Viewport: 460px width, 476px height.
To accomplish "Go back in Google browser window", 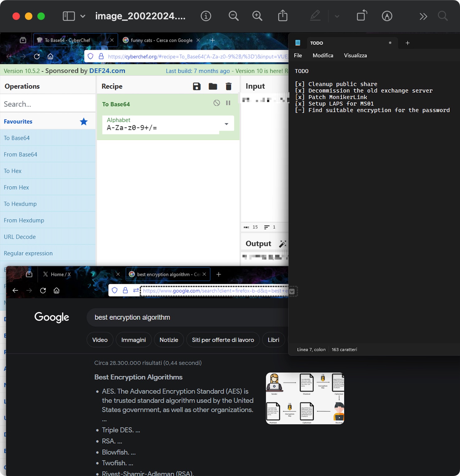I will click(15, 290).
